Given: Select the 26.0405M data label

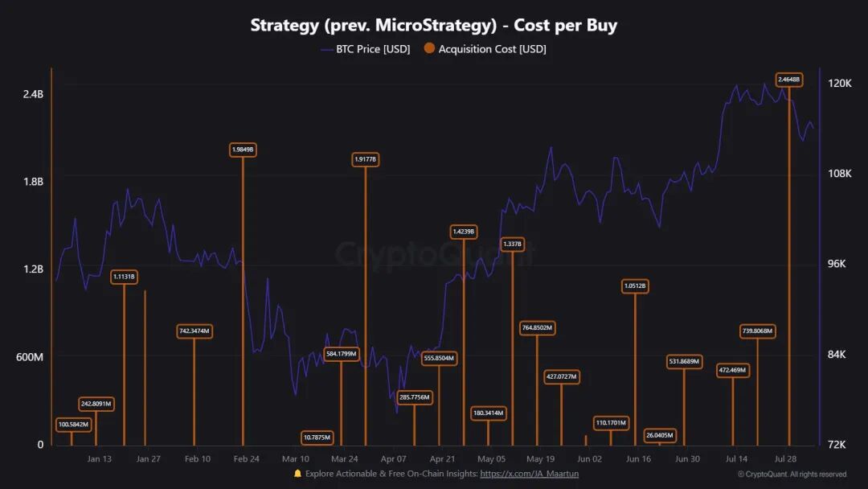Looking at the screenshot, I should (660, 435).
